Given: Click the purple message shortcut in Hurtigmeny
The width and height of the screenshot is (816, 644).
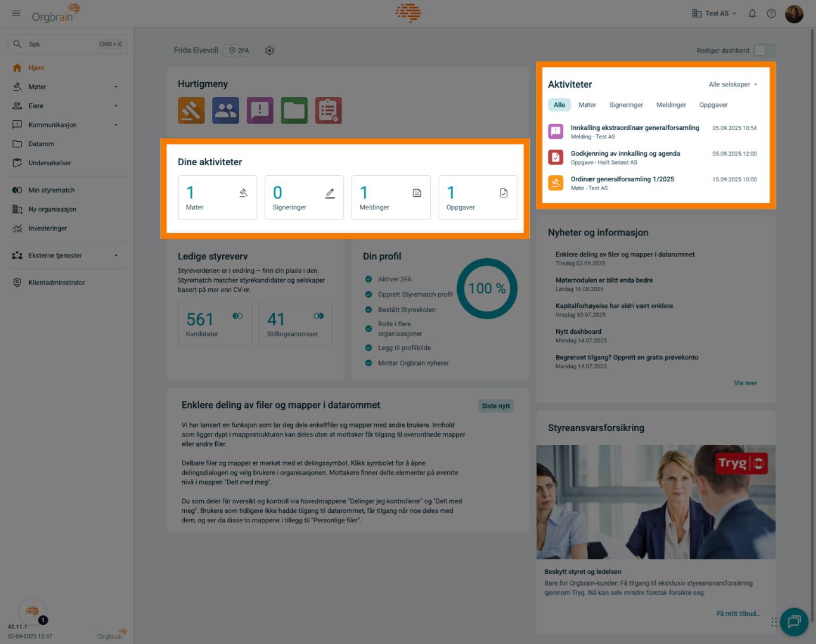Looking at the screenshot, I should click(260, 111).
